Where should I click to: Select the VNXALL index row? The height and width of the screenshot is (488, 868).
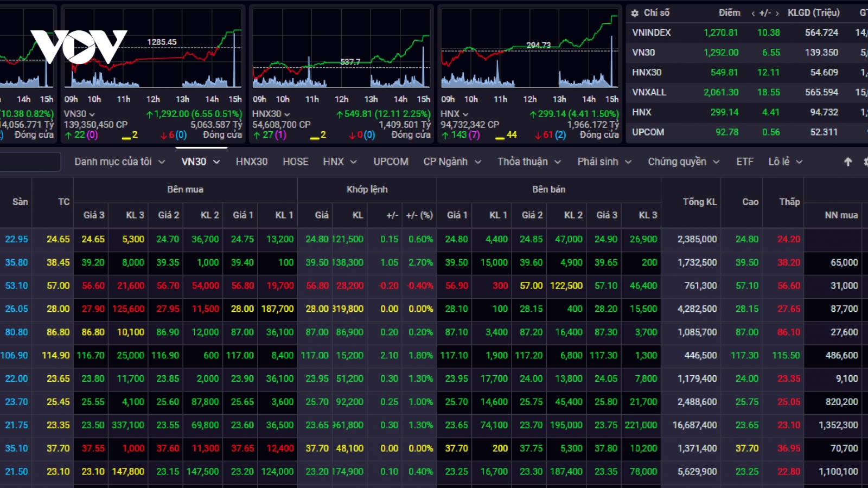tap(746, 92)
